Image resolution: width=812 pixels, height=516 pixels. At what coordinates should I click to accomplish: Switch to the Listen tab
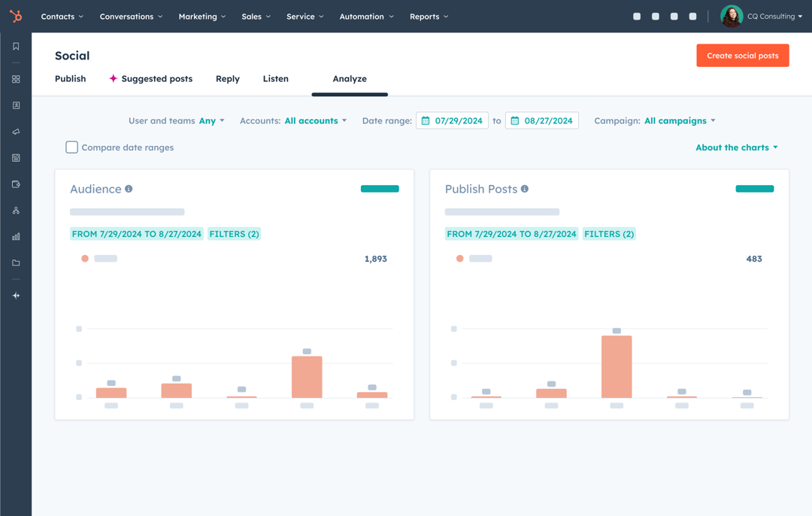[x=275, y=79]
